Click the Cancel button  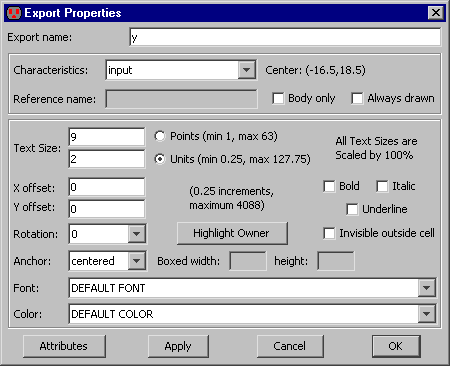(290, 346)
